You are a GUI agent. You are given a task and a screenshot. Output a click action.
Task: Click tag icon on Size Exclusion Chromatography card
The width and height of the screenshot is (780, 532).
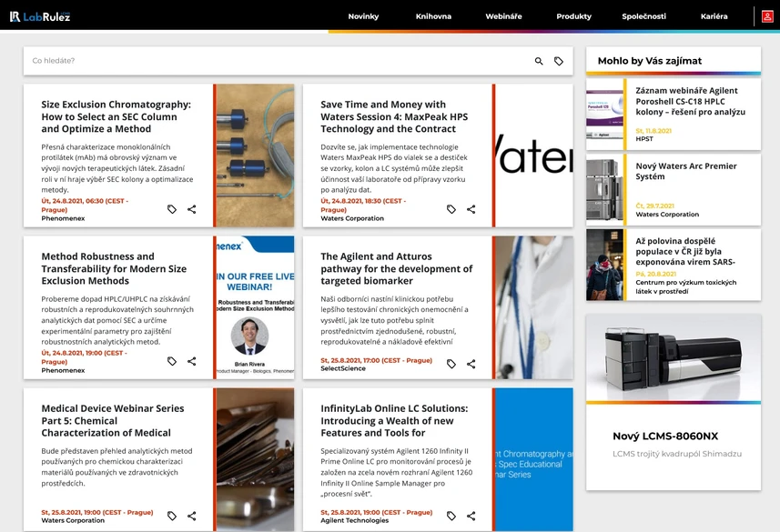click(172, 209)
